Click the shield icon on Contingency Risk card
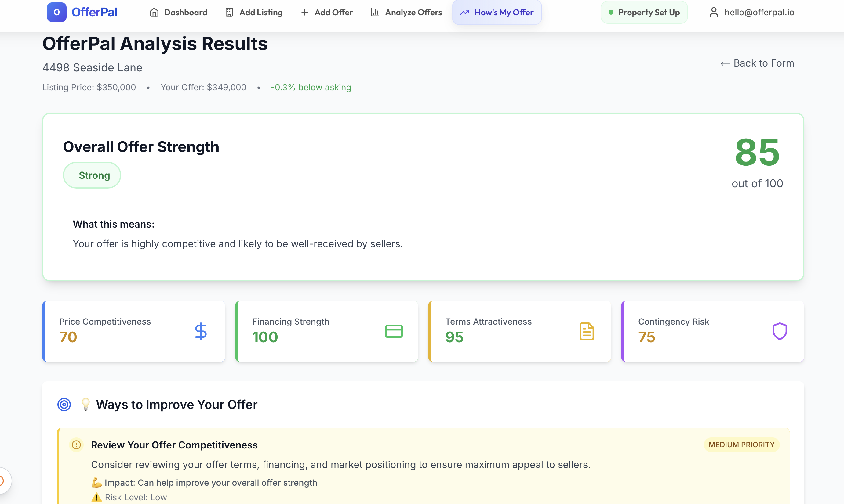The height and width of the screenshot is (504, 844). pos(780,331)
